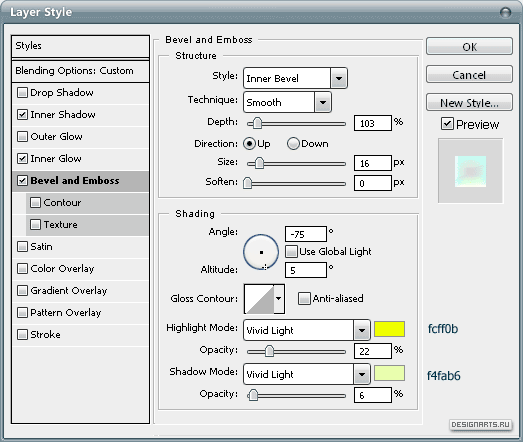This screenshot has width=523, height=442.
Task: Select Blending Options: Custom entry
Action: pos(80,71)
